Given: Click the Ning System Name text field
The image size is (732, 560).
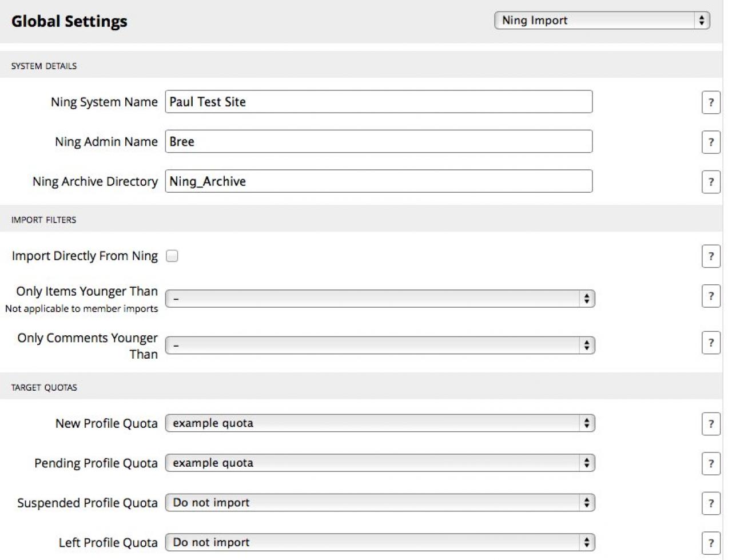Looking at the screenshot, I should coord(379,102).
